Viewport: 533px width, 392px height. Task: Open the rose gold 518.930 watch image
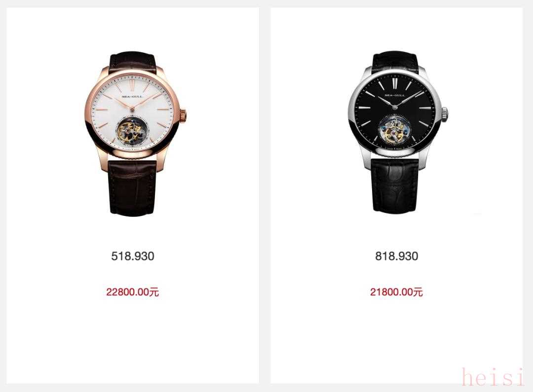[x=135, y=134]
